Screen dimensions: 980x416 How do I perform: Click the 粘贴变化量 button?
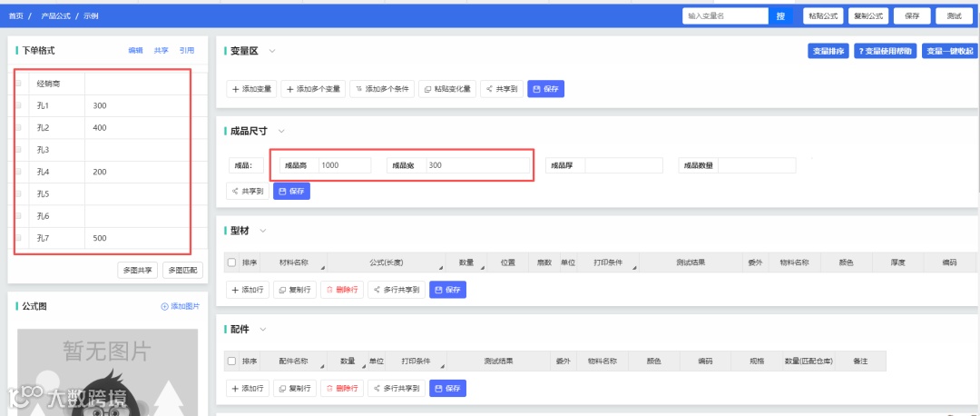click(446, 89)
